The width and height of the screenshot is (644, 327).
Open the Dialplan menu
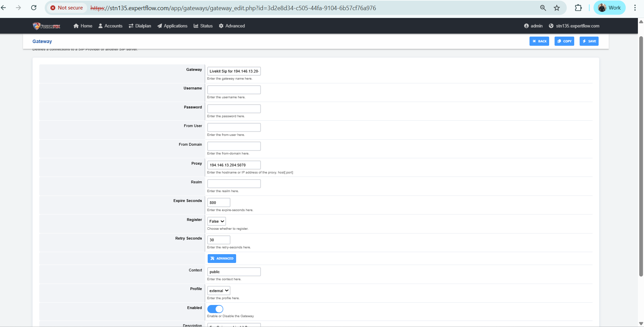(x=140, y=26)
